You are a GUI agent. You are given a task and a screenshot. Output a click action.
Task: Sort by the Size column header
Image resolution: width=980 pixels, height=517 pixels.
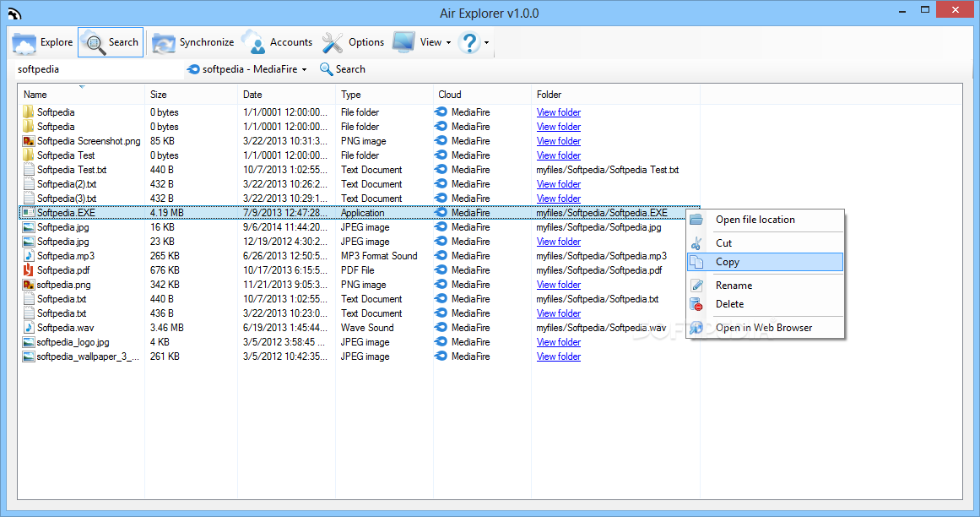[x=191, y=95]
